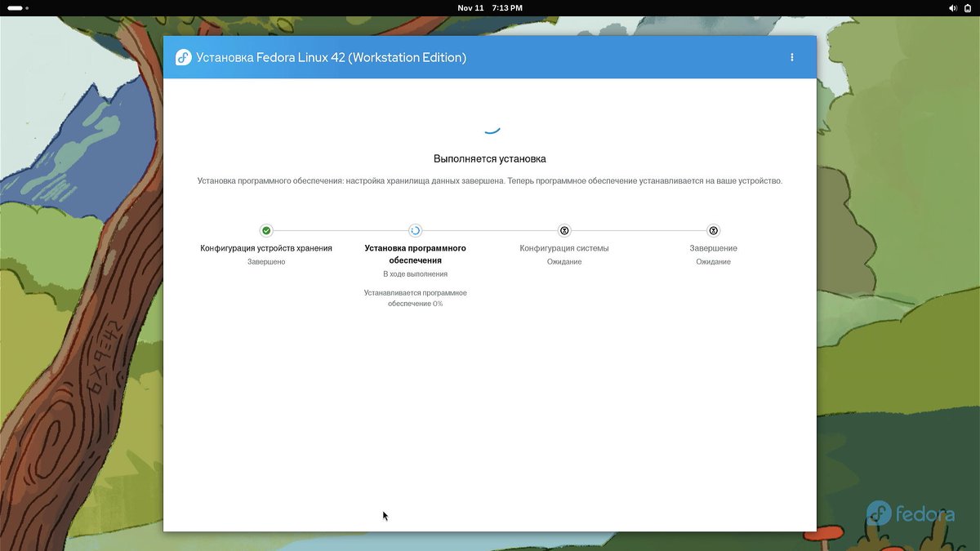Click pending icon above Конфигурация системы
Viewport: 980px width, 551px height.
tap(564, 231)
